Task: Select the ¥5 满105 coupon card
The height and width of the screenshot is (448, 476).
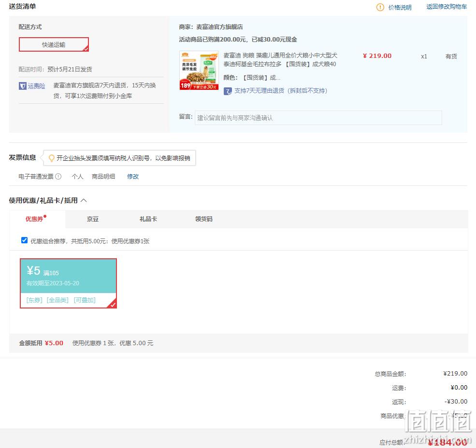Action: pyautogui.click(x=68, y=283)
